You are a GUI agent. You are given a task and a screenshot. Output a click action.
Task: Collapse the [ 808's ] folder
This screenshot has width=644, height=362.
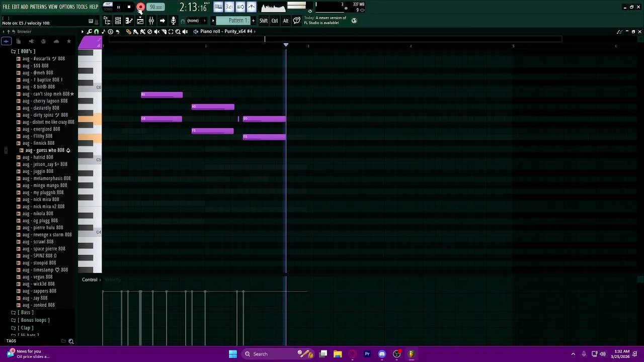(26, 51)
